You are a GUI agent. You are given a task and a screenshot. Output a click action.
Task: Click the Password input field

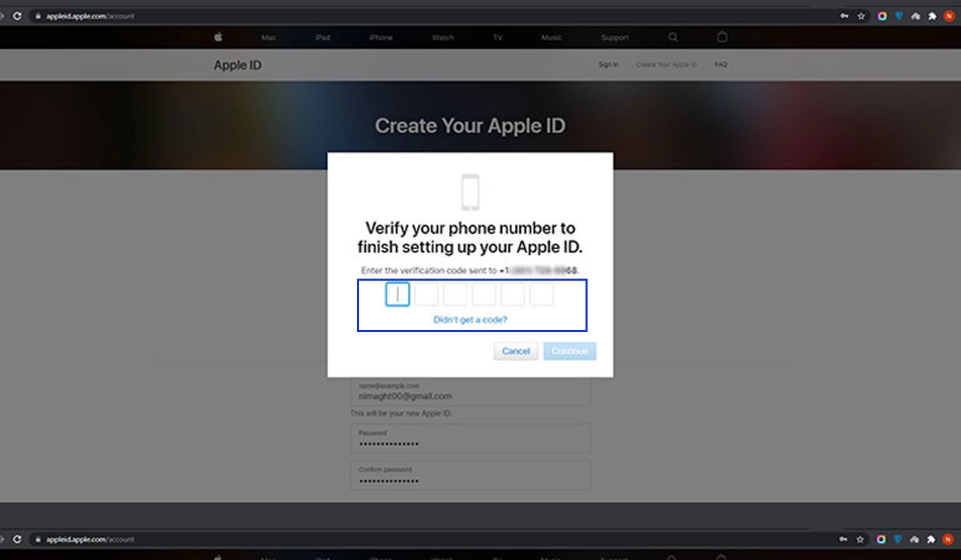470,438
